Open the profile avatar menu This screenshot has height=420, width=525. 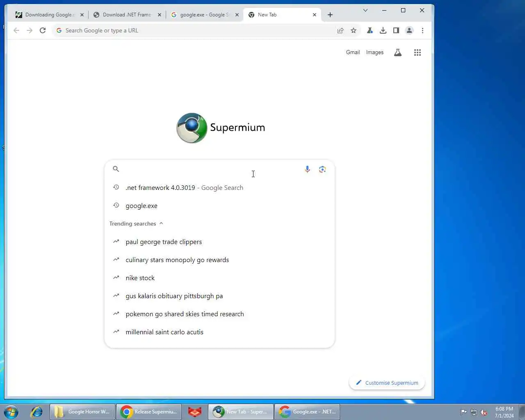(x=409, y=30)
